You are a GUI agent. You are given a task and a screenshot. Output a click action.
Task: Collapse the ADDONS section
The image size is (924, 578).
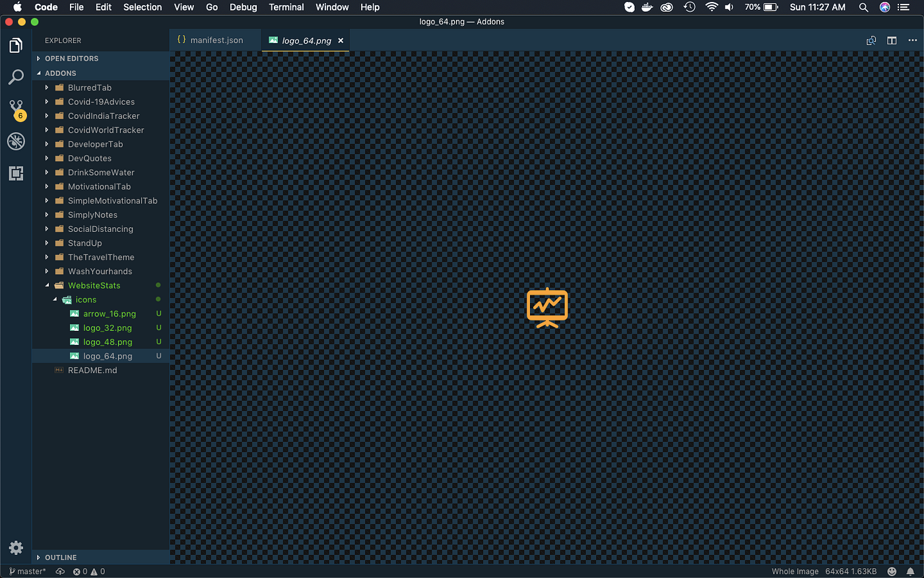(x=101, y=73)
